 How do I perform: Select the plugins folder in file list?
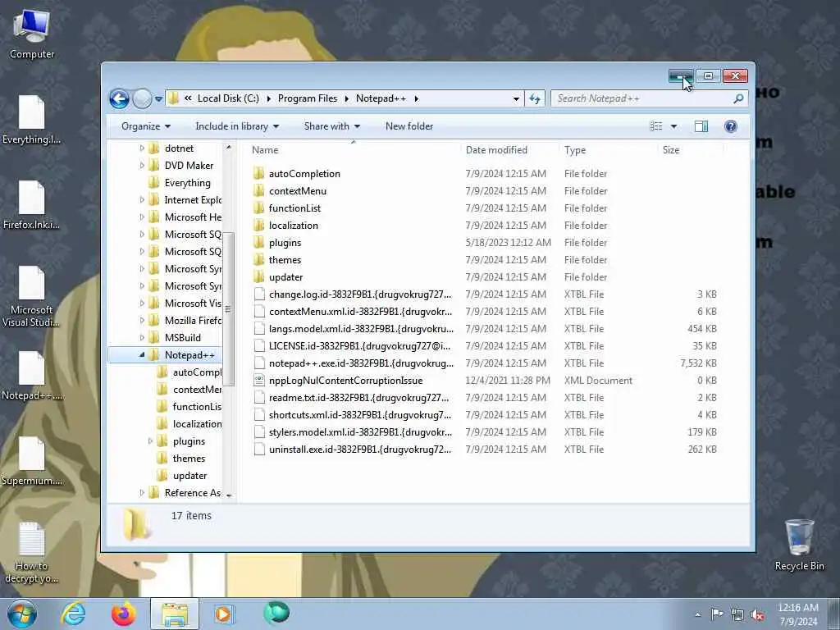[x=285, y=243]
